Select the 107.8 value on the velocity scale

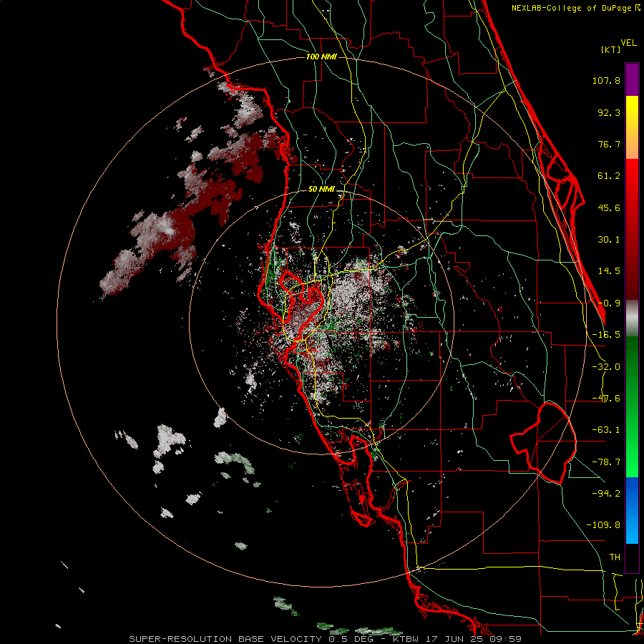[606, 80]
